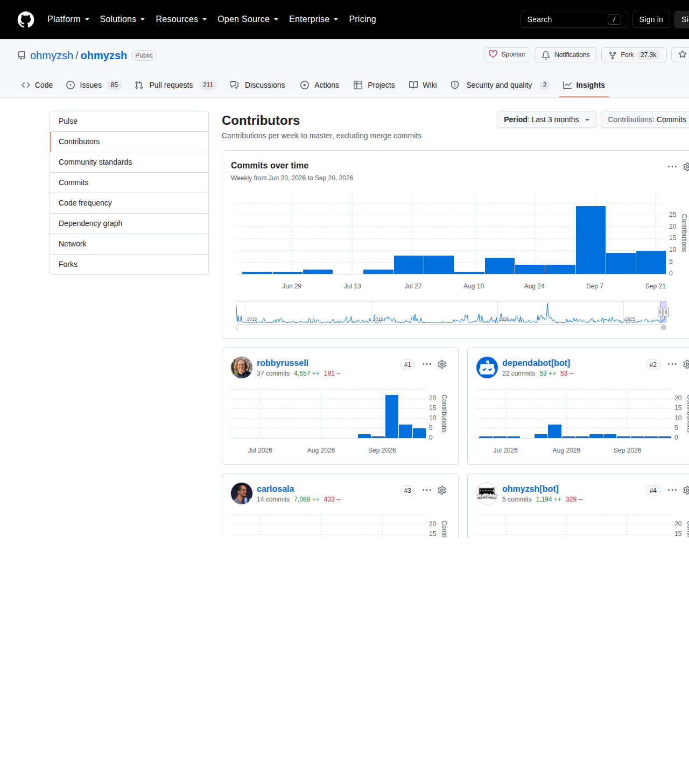Open three-dot menu on robbyrussell card

tap(427, 364)
